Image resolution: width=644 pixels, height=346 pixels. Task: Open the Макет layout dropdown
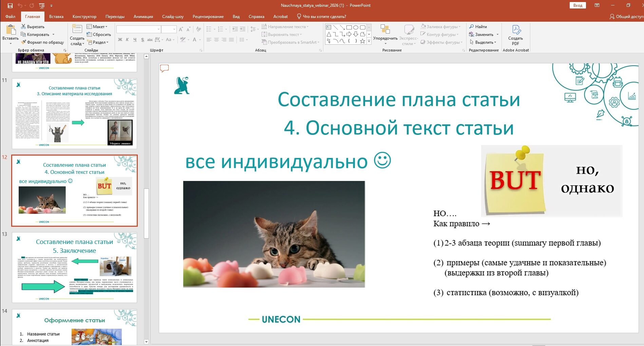point(98,26)
